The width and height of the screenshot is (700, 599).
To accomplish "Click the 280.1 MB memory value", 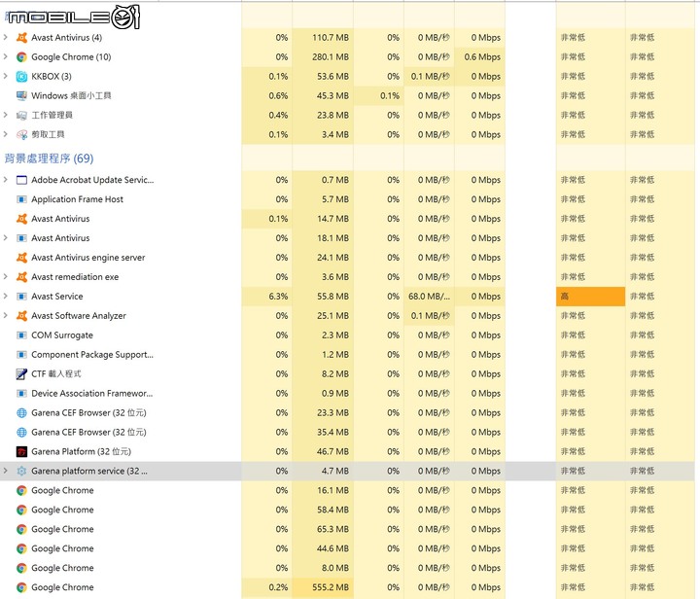I will click(331, 57).
